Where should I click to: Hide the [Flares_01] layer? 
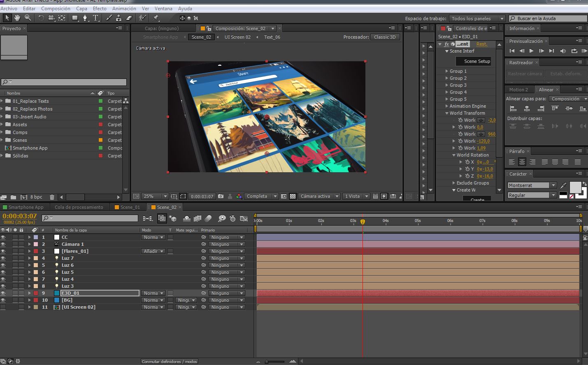pos(3,251)
